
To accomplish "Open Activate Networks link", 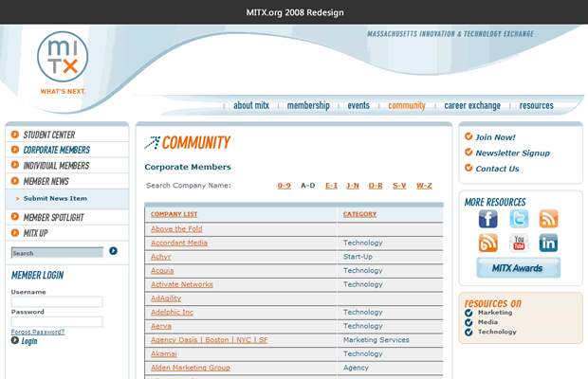I will pos(181,284).
